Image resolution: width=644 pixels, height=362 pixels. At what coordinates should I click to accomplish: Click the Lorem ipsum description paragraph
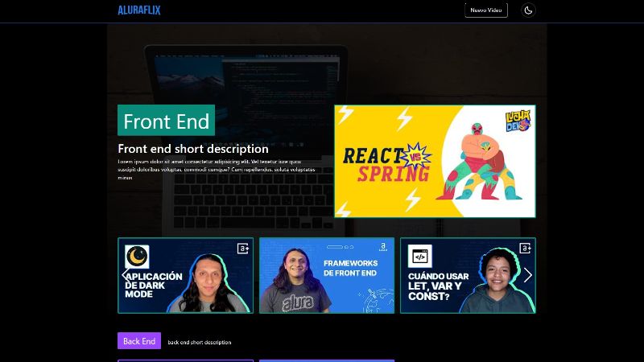click(x=217, y=170)
